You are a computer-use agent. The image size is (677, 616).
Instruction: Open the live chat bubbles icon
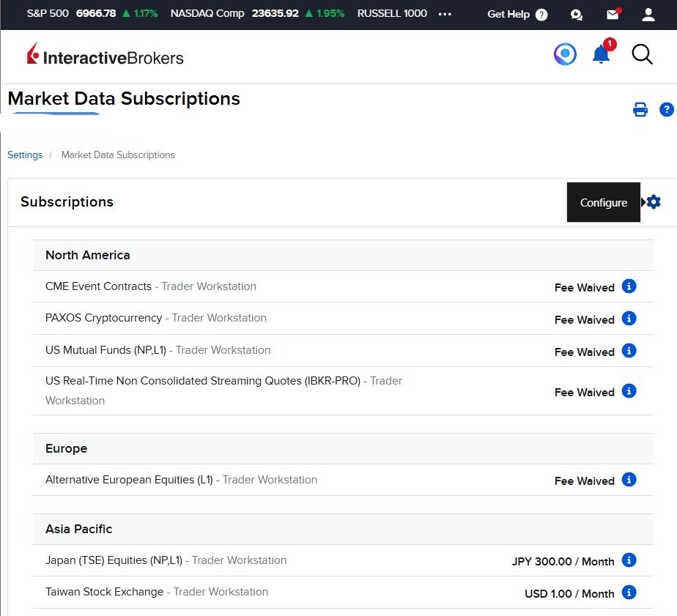[x=576, y=15]
